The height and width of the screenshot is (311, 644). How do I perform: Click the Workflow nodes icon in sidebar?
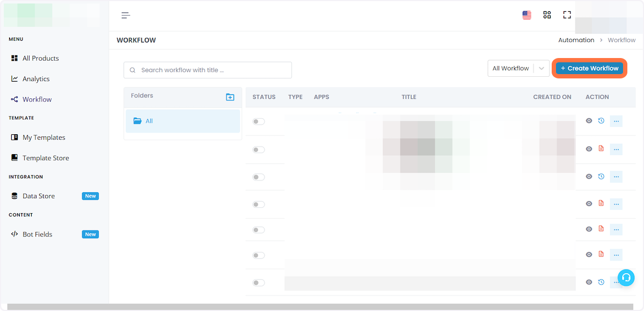[x=14, y=99]
